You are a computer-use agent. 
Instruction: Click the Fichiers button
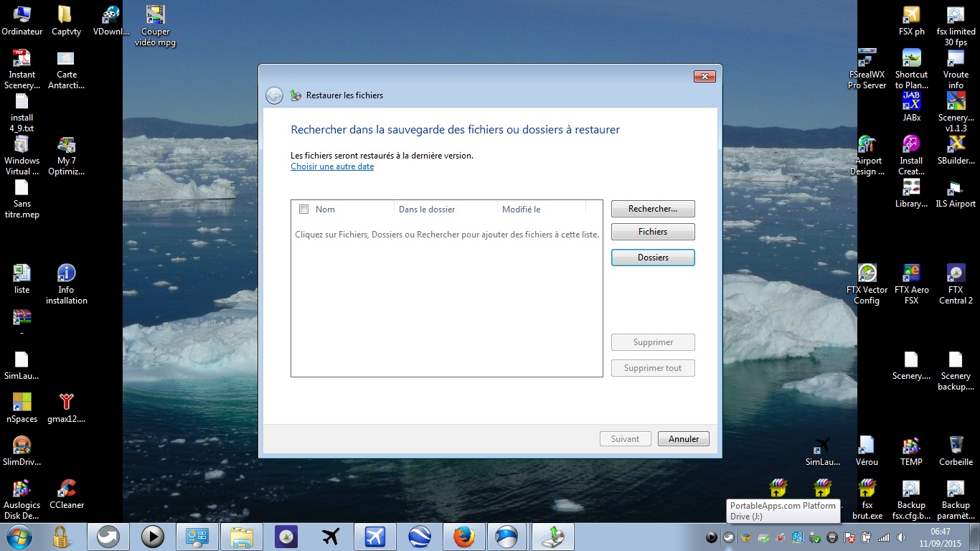click(653, 232)
